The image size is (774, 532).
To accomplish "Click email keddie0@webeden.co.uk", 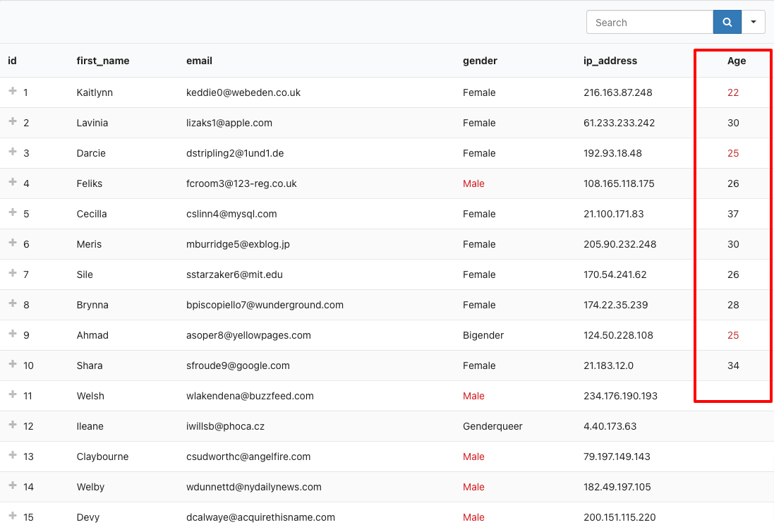I will tap(243, 92).
